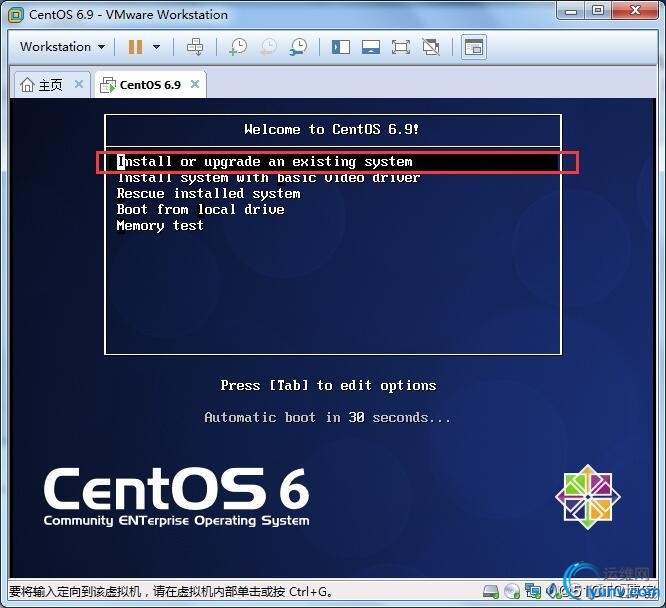Enter full screen mode
The image size is (666, 608).
[x=401, y=47]
